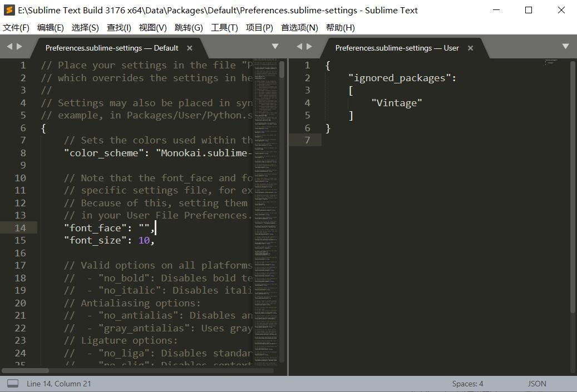This screenshot has width=577, height=392.
Task: Click the forward navigation arrow above the User pane
Action: [310, 47]
